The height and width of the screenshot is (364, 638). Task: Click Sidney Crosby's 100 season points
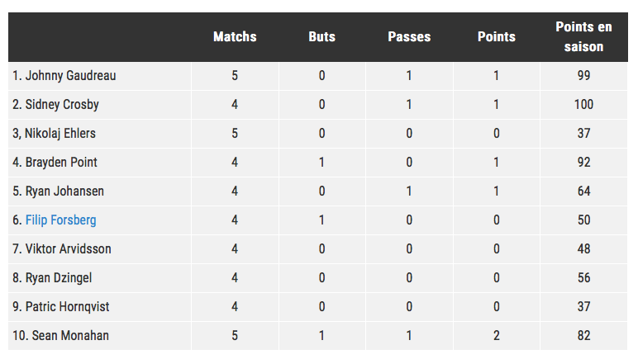[x=583, y=105]
